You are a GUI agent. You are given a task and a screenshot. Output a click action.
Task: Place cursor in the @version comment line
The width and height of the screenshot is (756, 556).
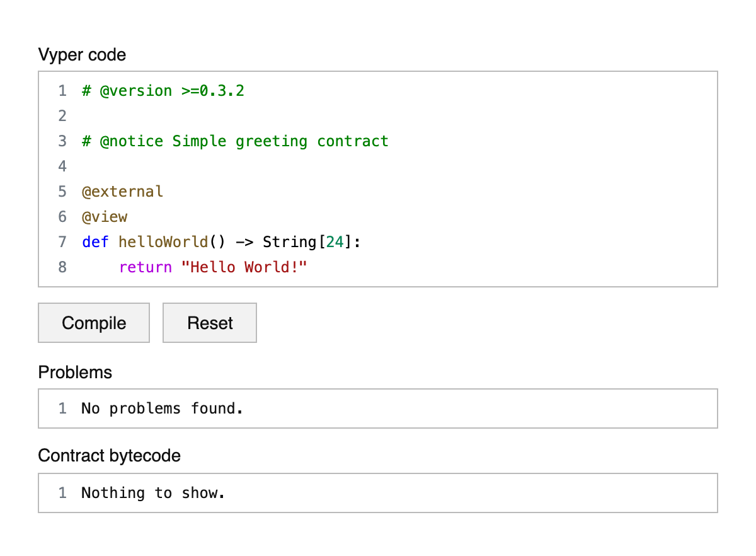(163, 91)
